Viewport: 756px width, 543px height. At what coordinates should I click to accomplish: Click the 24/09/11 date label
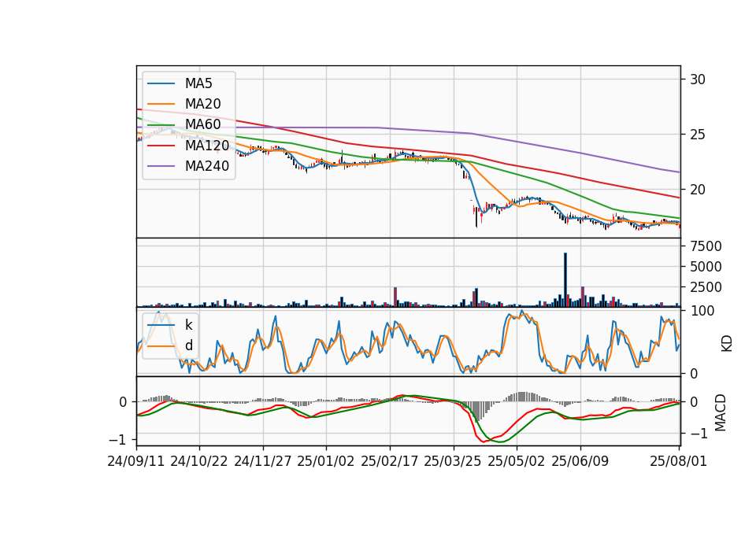[x=136, y=461]
